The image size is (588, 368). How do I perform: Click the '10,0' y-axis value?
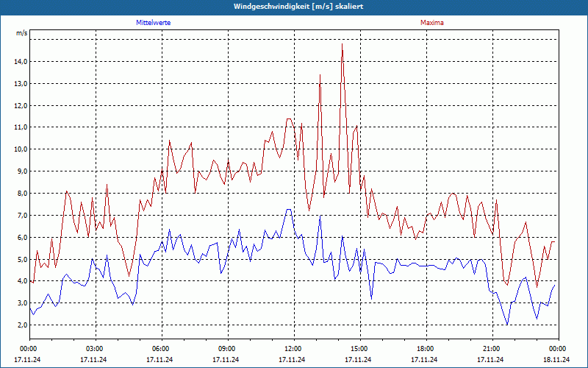(21, 149)
